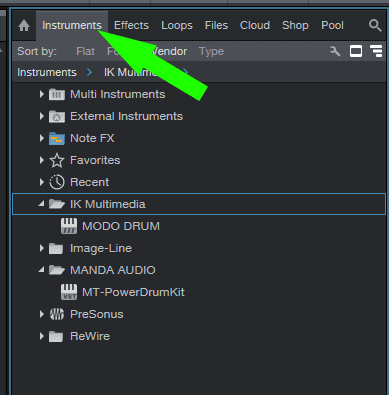Select the IK Multimedia row

click(x=199, y=204)
